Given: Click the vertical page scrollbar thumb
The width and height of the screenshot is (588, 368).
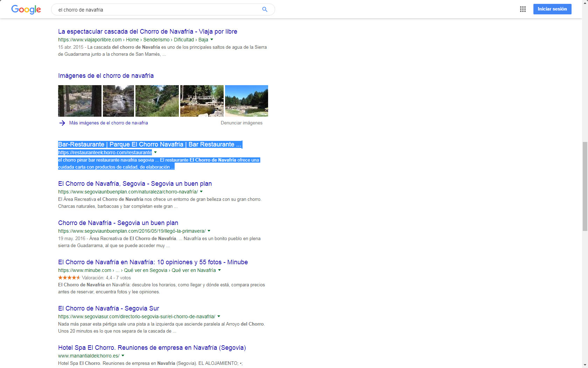Looking at the screenshot, I should pyautogui.click(x=585, y=186).
